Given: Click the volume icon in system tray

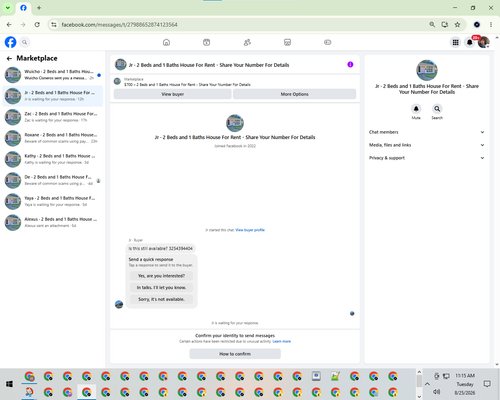Looking at the screenshot, I should point(437,392).
